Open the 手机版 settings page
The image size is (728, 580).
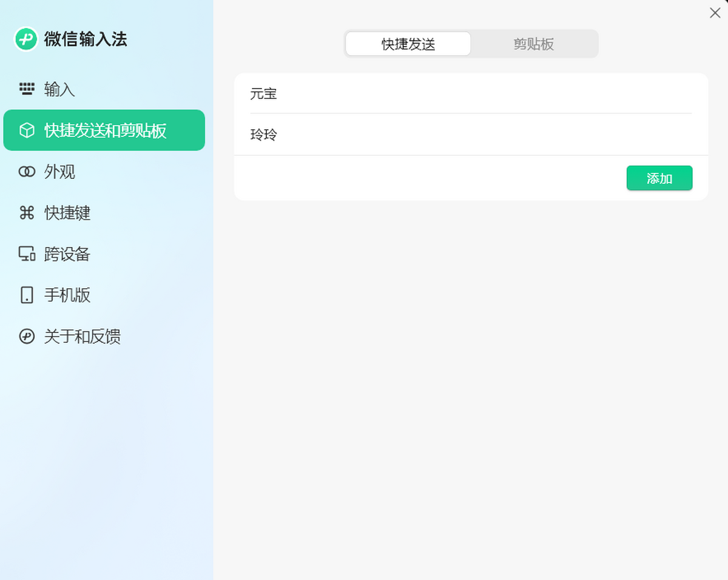(64, 295)
